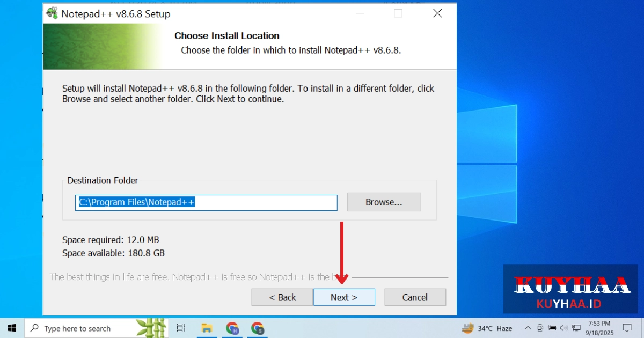
Task: Click the 'Destination Folder' group label
Action: pyautogui.click(x=103, y=181)
